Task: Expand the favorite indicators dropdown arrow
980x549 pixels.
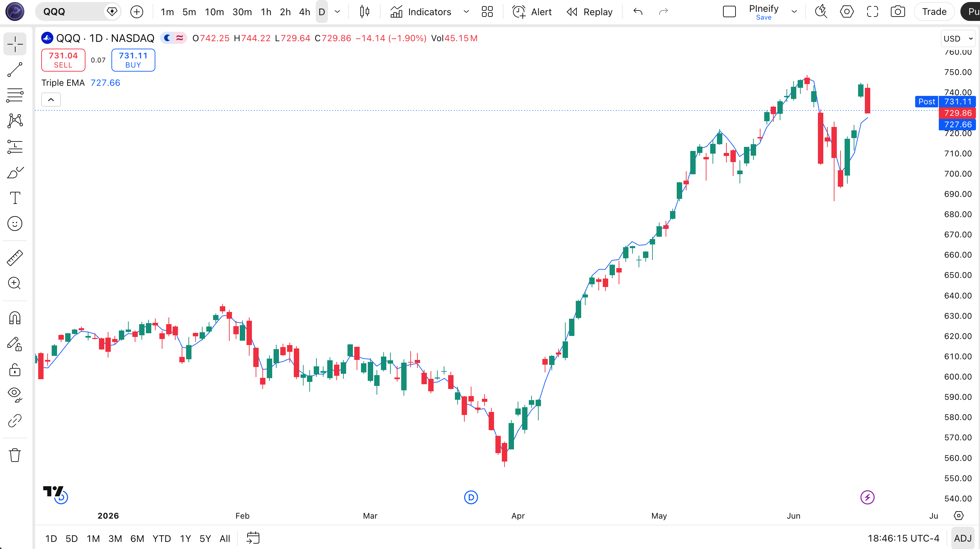Action: [x=466, y=12]
